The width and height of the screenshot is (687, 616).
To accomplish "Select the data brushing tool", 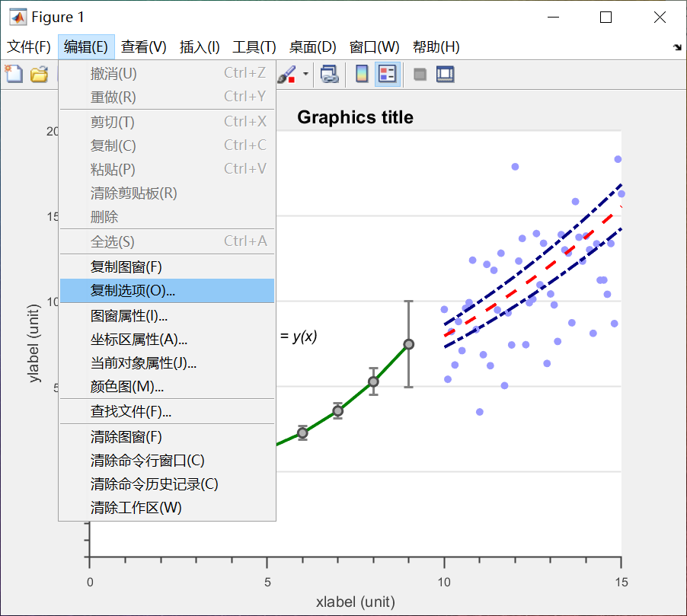I will (286, 74).
